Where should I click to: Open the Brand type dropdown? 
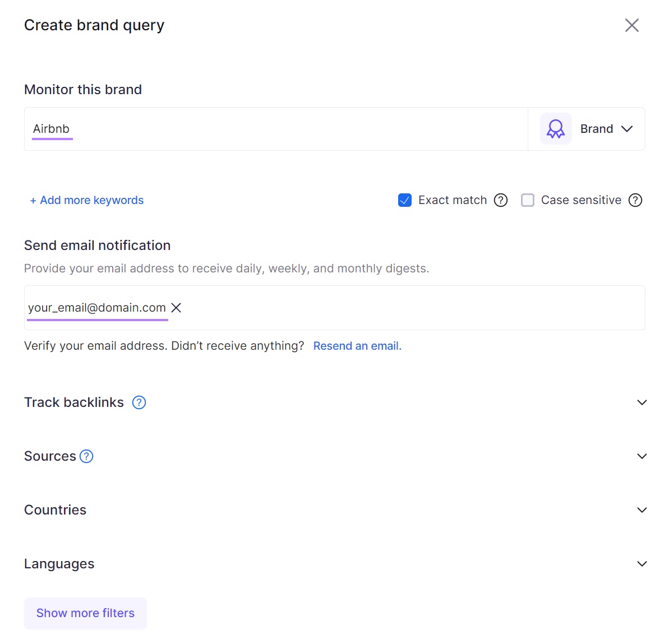(607, 128)
